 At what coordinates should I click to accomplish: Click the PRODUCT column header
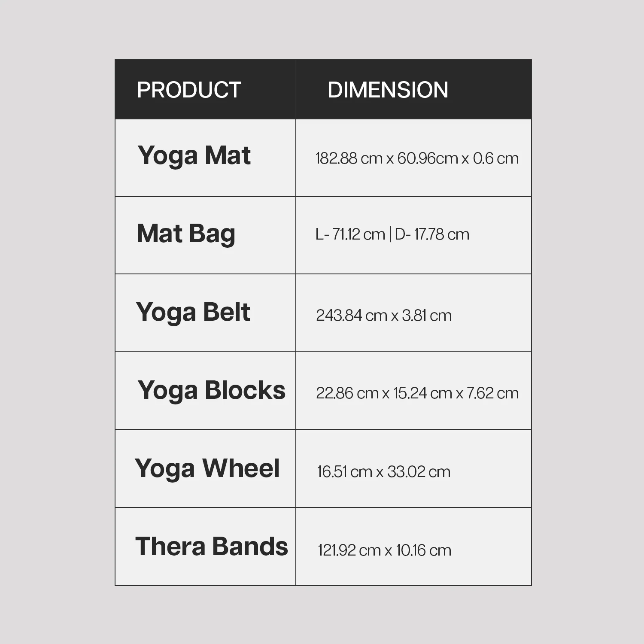pos(189,90)
